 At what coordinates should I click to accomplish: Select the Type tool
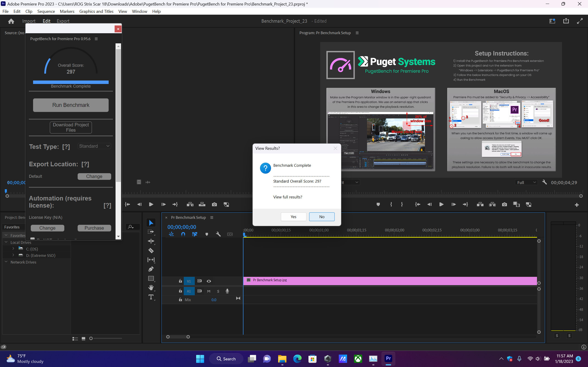pos(151,297)
